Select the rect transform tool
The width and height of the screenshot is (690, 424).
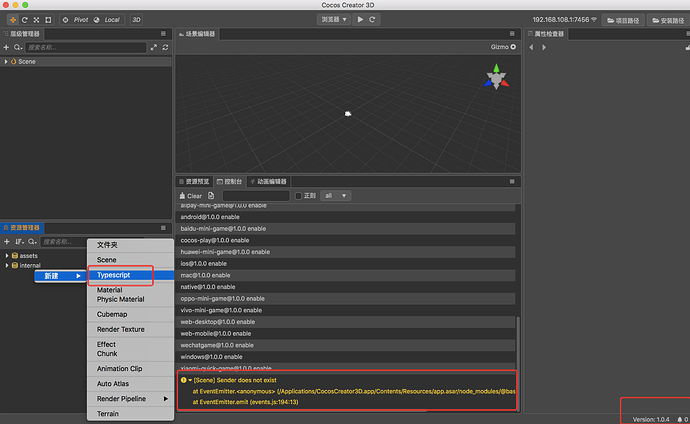(x=48, y=20)
